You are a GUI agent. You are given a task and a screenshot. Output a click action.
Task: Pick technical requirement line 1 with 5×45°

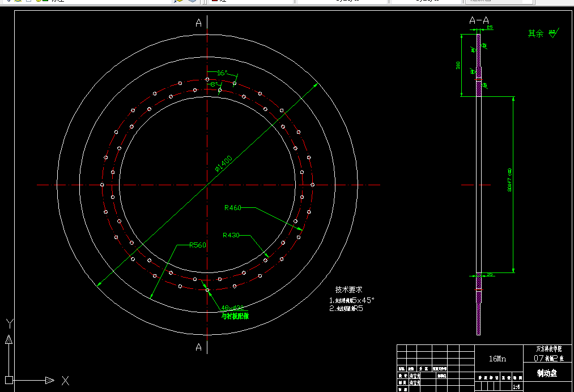pos(351,300)
